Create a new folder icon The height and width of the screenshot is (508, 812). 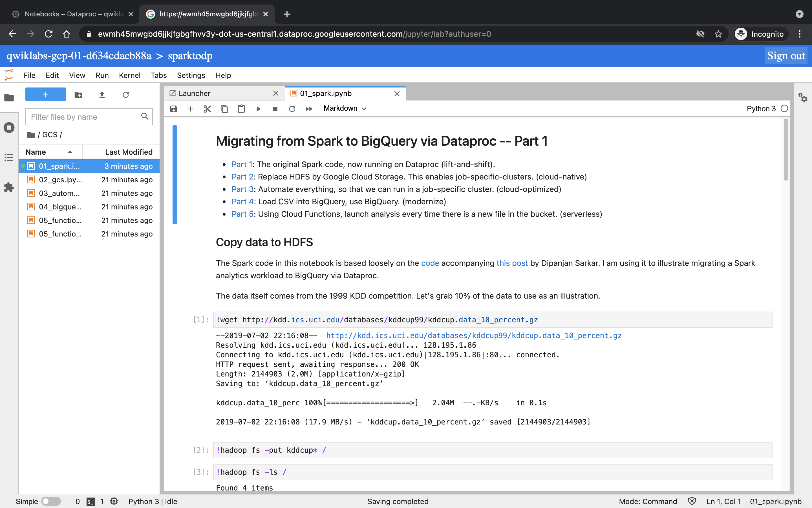(x=78, y=95)
